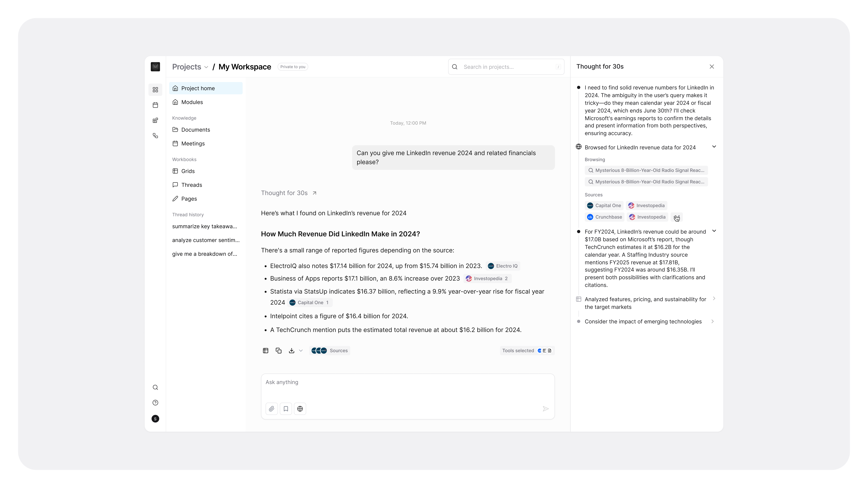Click the Tools selected button
Screen dimensions: 868x488
click(527, 351)
